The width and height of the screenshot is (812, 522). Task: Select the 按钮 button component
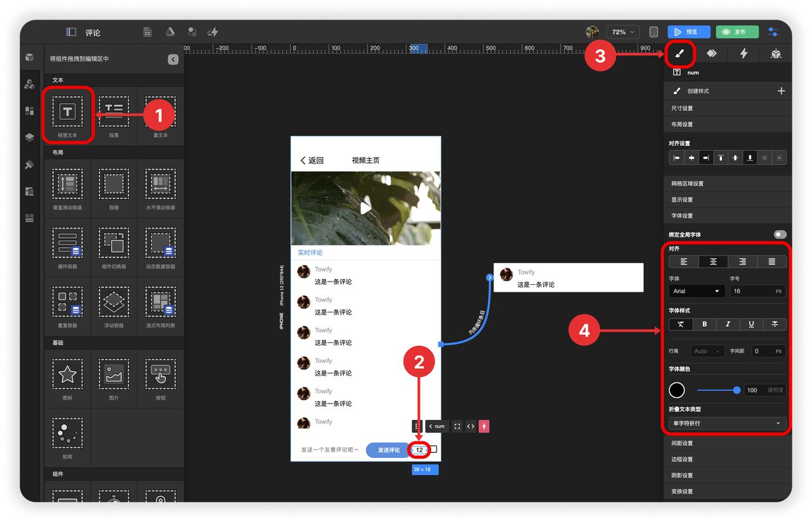(160, 379)
